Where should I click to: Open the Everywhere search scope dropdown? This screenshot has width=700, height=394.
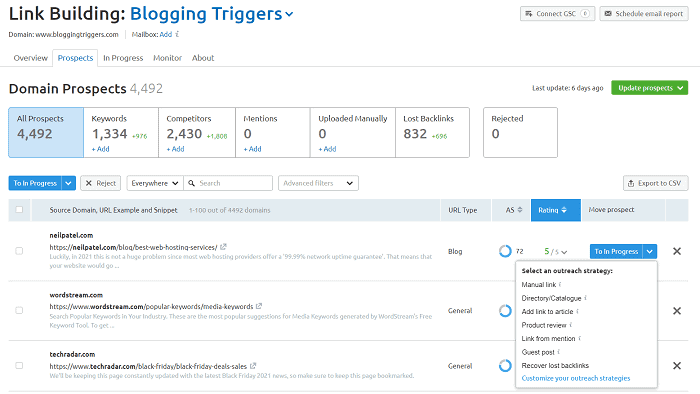point(154,183)
